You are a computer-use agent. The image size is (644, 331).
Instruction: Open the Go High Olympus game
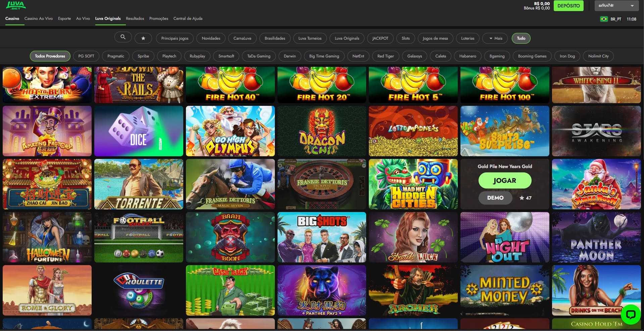(230, 131)
